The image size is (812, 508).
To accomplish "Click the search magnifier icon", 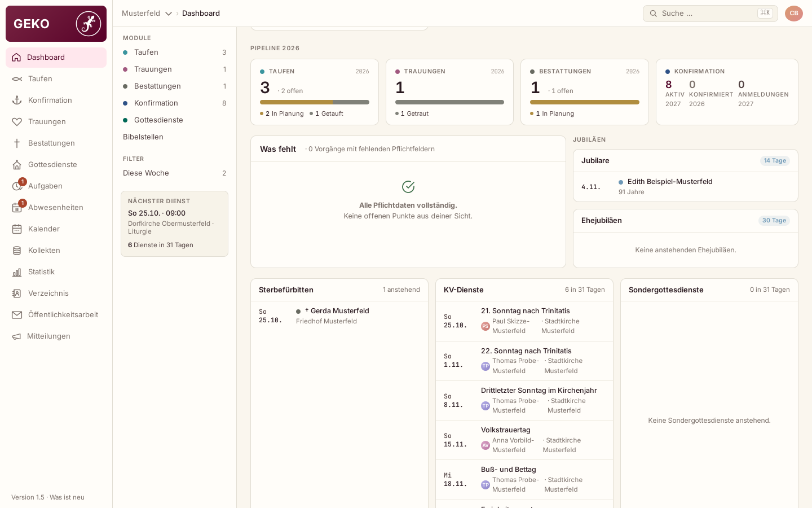I will click(x=654, y=14).
